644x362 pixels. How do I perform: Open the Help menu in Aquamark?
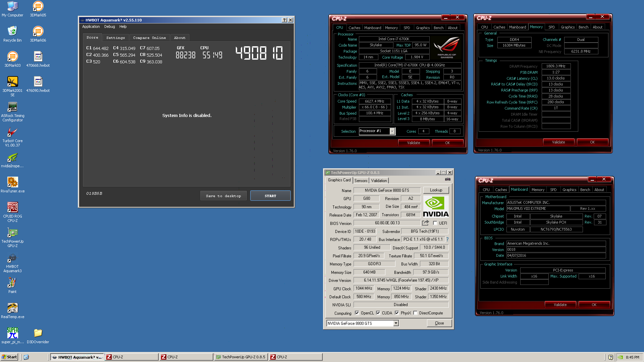point(123,27)
